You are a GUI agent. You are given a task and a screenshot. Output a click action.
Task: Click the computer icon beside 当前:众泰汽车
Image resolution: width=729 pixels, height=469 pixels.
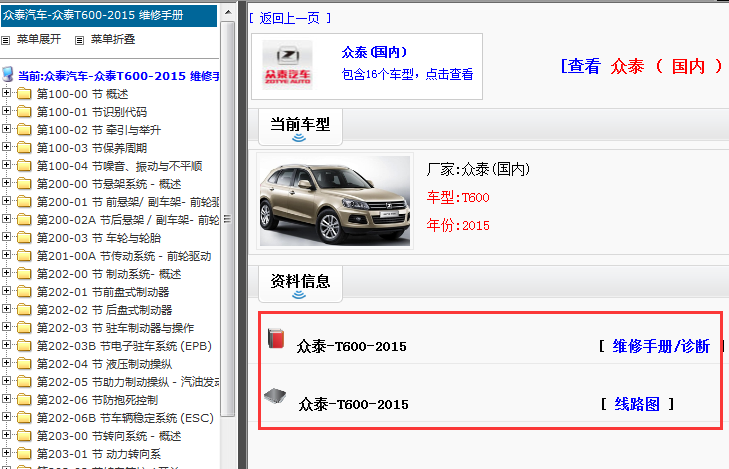[7, 74]
